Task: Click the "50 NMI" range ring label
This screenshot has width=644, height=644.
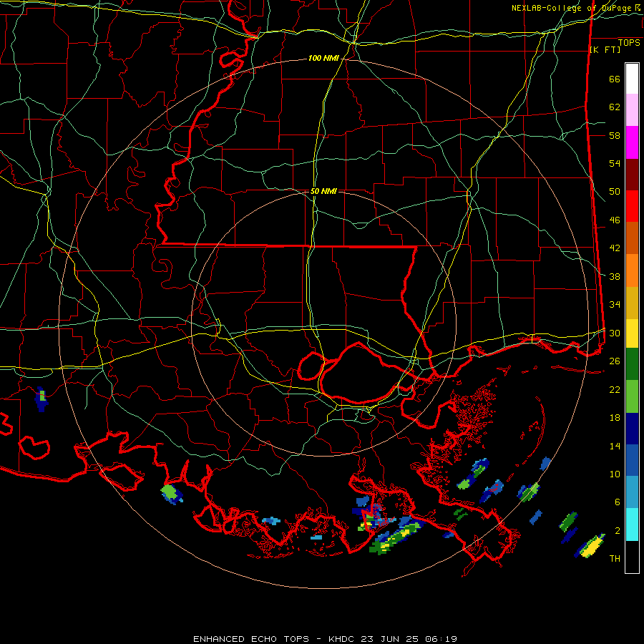Action: (323, 191)
